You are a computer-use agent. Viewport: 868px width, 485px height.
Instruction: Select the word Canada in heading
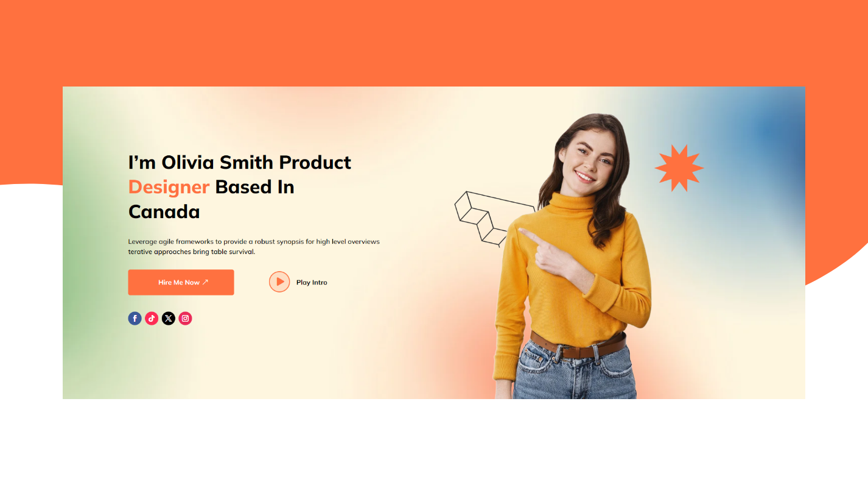click(x=164, y=212)
